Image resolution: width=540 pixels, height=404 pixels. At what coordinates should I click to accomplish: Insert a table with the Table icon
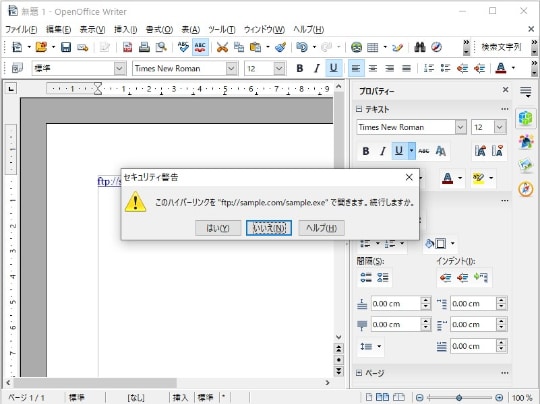click(373, 47)
